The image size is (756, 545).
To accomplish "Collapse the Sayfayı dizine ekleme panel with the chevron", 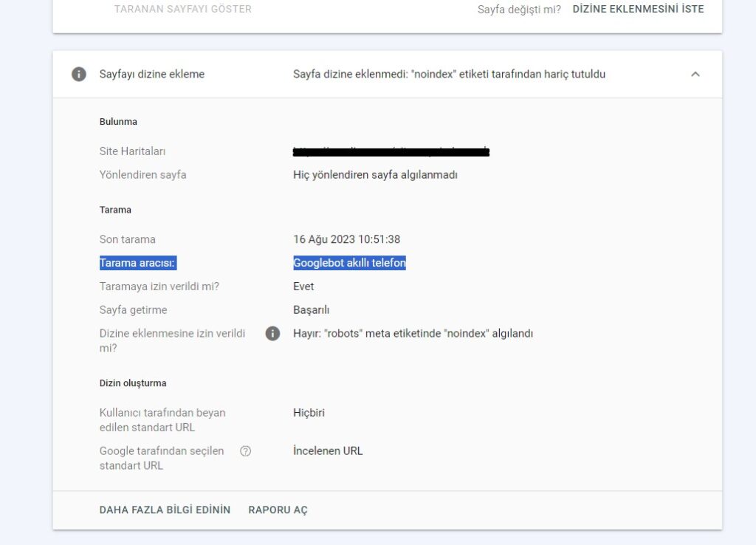I will [x=695, y=74].
